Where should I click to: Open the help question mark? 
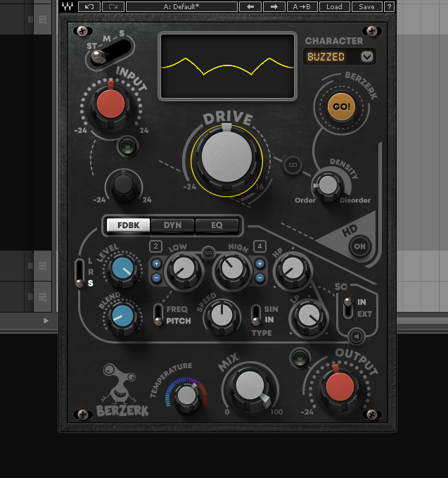(389, 7)
